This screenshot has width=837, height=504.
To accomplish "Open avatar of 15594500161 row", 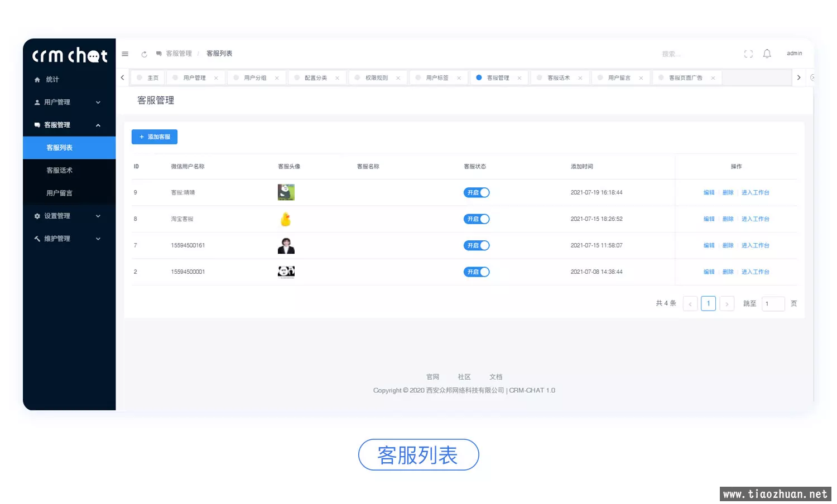I will point(286,245).
